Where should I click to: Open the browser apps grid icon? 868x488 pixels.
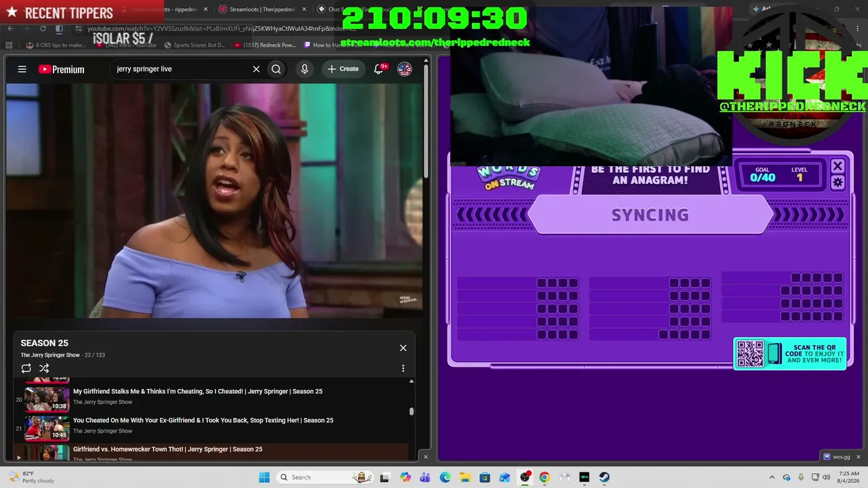click(9, 45)
